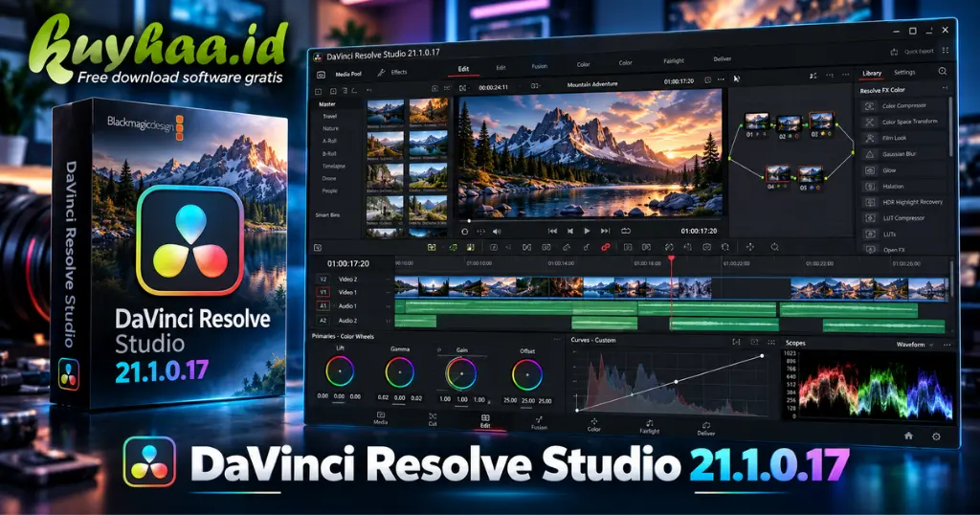Open the Scopes panel options menu

[x=947, y=345]
